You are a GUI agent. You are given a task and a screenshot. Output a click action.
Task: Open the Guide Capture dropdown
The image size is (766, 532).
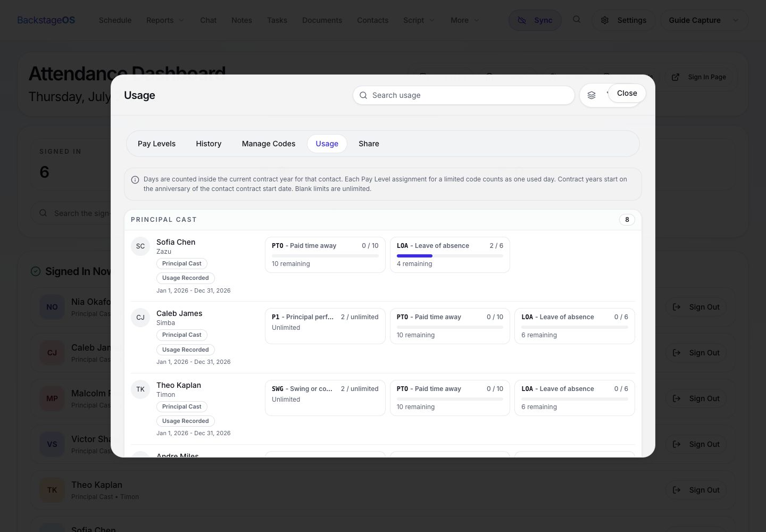click(x=704, y=20)
